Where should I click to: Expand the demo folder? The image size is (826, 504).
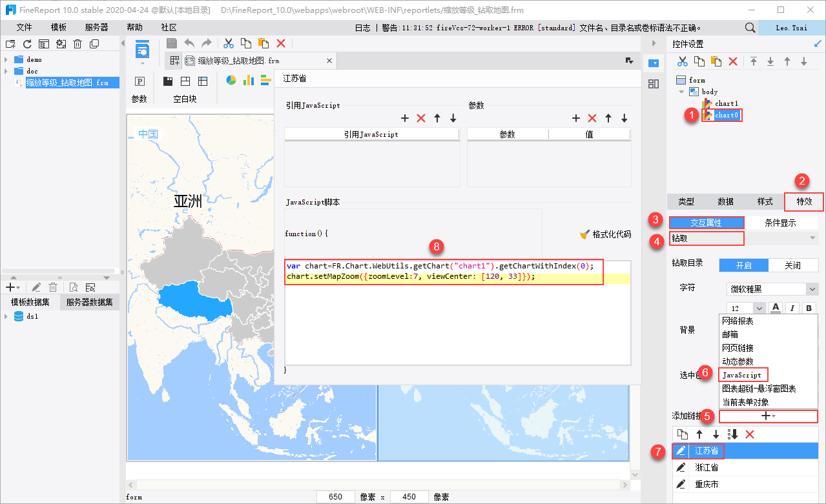pyautogui.click(x=6, y=59)
